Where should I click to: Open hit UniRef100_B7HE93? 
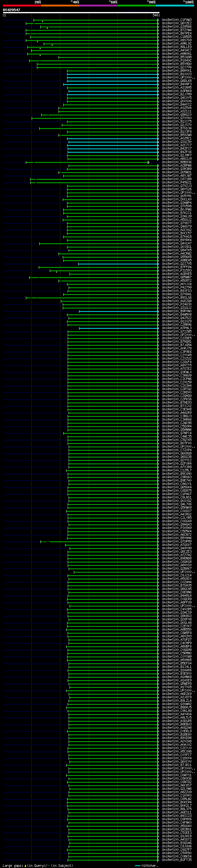coord(177,402)
